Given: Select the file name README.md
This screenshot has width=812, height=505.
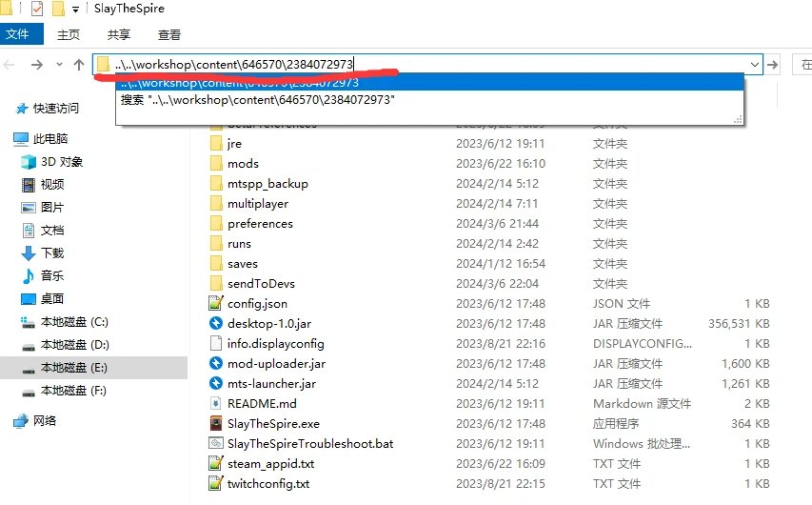Looking at the screenshot, I should 262,404.
